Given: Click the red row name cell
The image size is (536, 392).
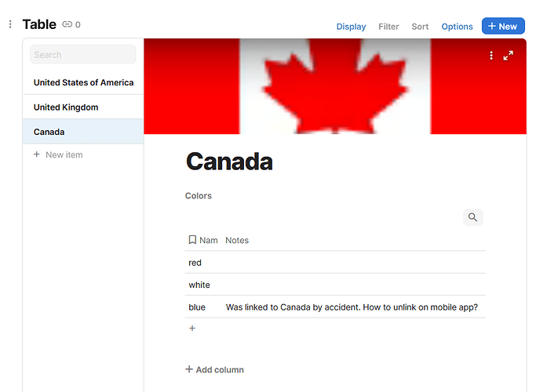Looking at the screenshot, I should (195, 263).
